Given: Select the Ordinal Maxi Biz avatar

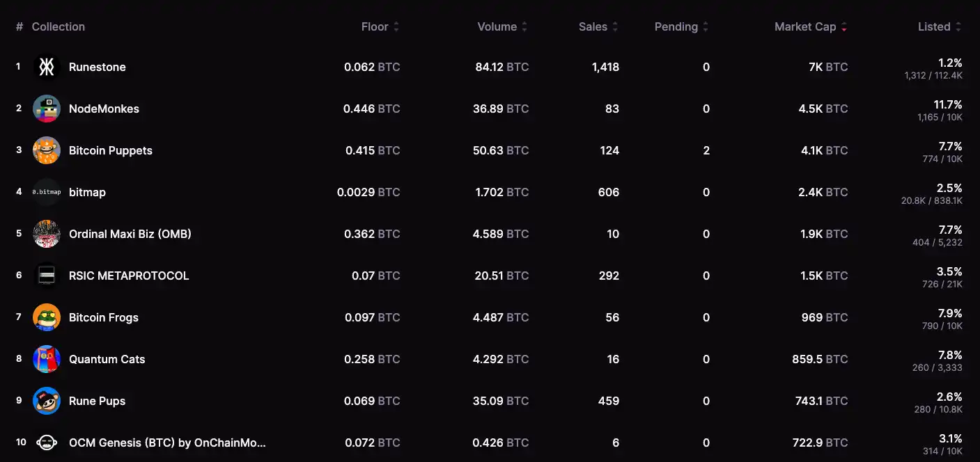Looking at the screenshot, I should 47,234.
